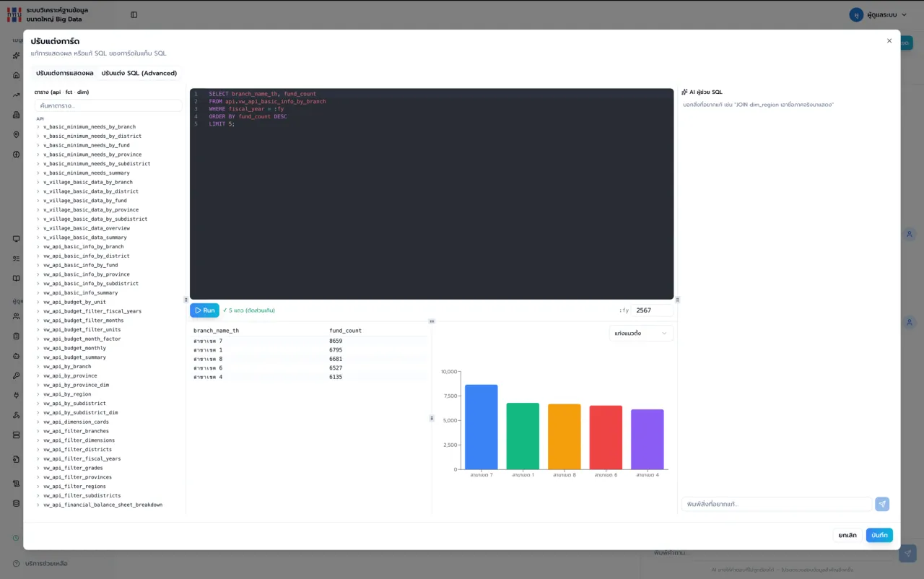Click the green bar for สาขาเขต 1

[523, 436]
